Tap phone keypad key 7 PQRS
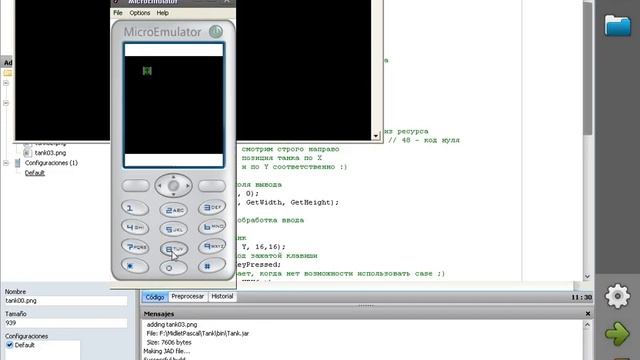 click(135, 247)
